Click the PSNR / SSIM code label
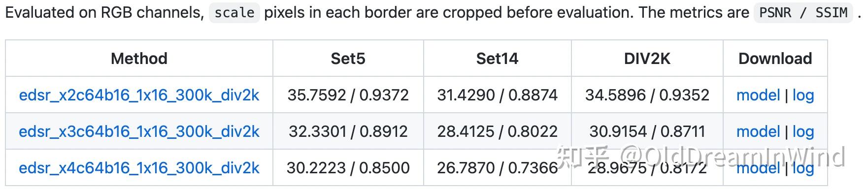Image resolution: width=868 pixels, height=192 pixels. click(803, 13)
